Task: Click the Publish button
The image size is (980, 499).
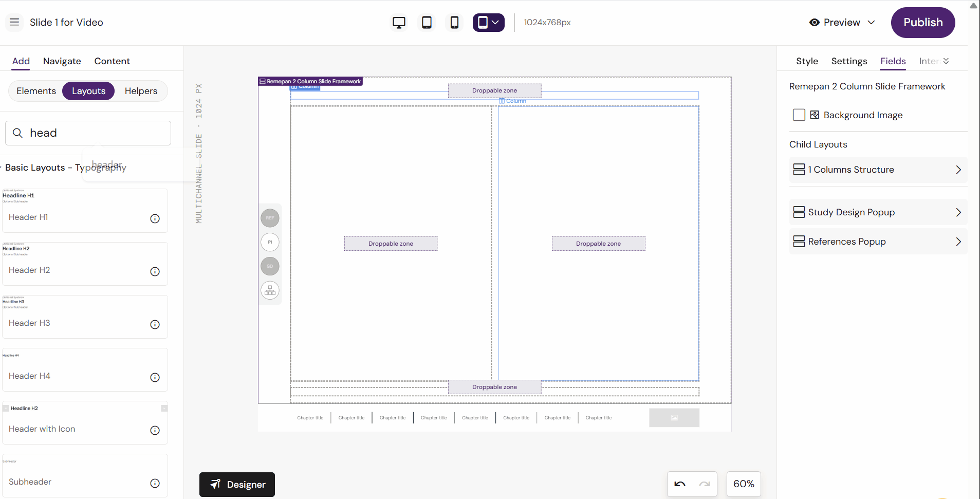Action: coord(921,22)
